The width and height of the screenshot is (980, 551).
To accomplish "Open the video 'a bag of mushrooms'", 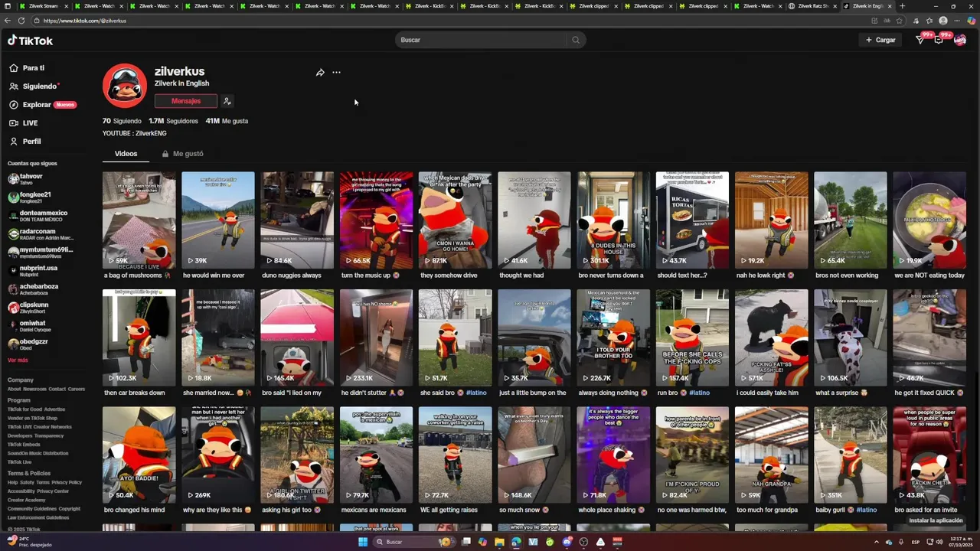I will point(139,220).
